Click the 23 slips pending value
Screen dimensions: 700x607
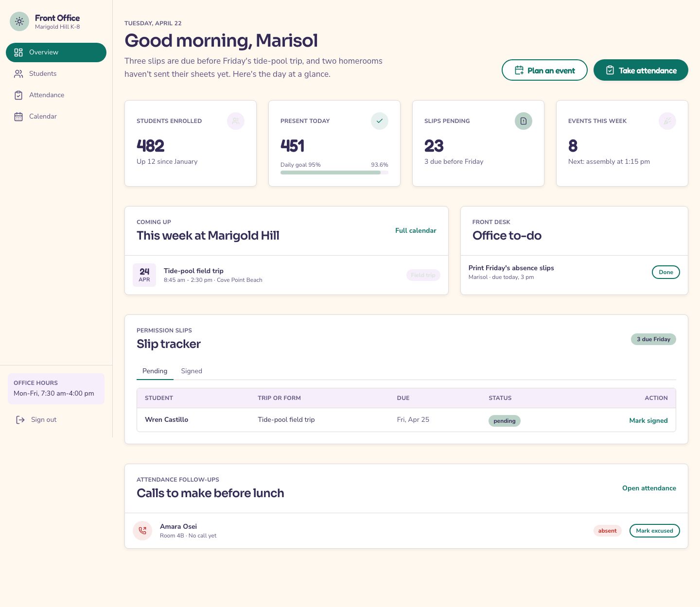click(x=434, y=146)
